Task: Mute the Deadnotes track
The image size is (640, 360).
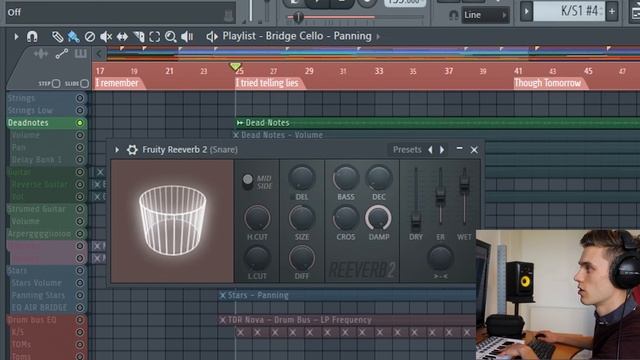Action: pos(80,123)
